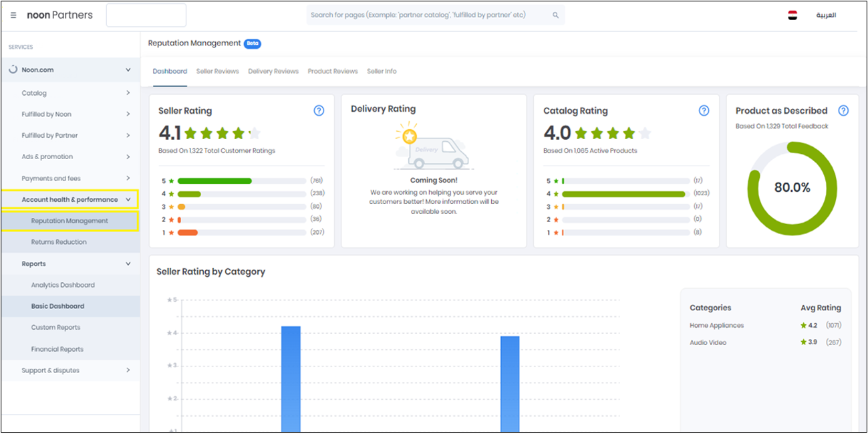Click the Egypt flag icon
The height and width of the screenshot is (434, 868).
(792, 15)
